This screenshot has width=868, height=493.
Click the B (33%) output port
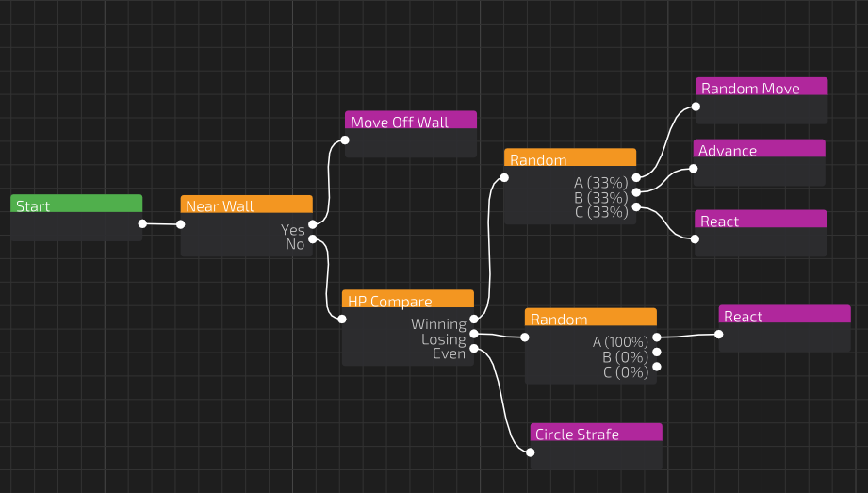click(636, 191)
